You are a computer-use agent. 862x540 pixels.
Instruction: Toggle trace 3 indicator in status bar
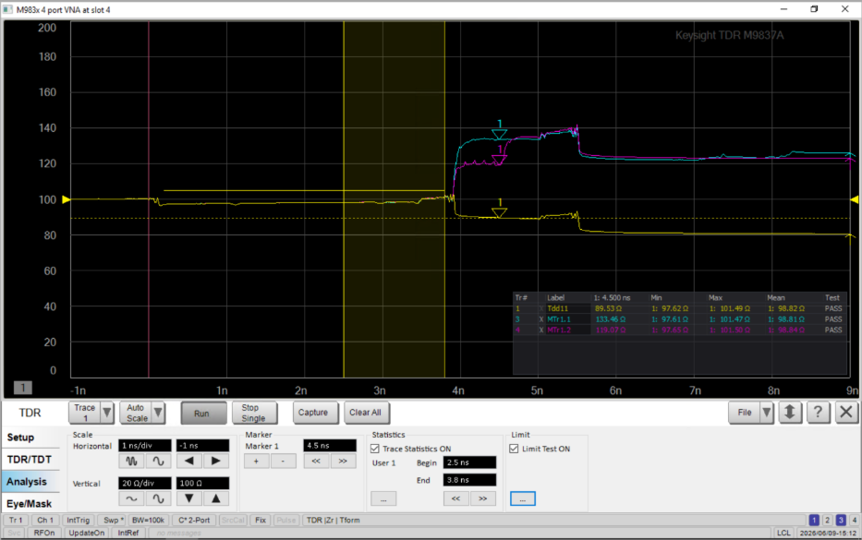point(841,520)
